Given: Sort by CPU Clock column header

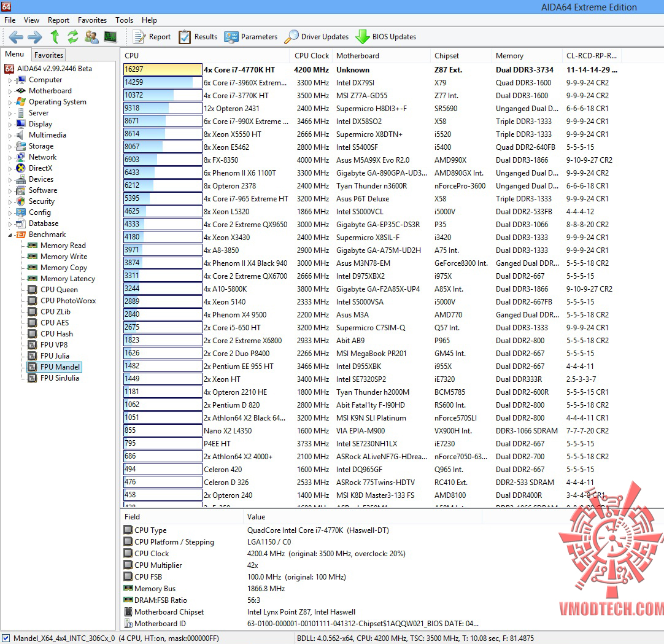Looking at the screenshot, I should coord(312,55).
